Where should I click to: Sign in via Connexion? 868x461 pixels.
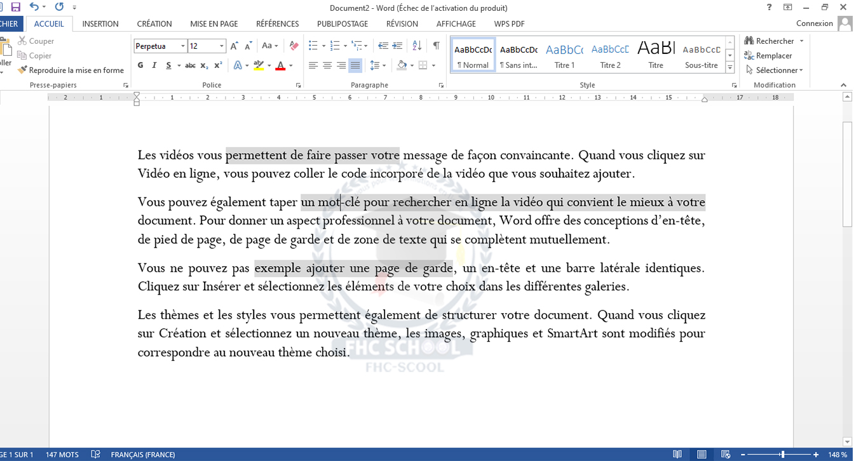(815, 23)
